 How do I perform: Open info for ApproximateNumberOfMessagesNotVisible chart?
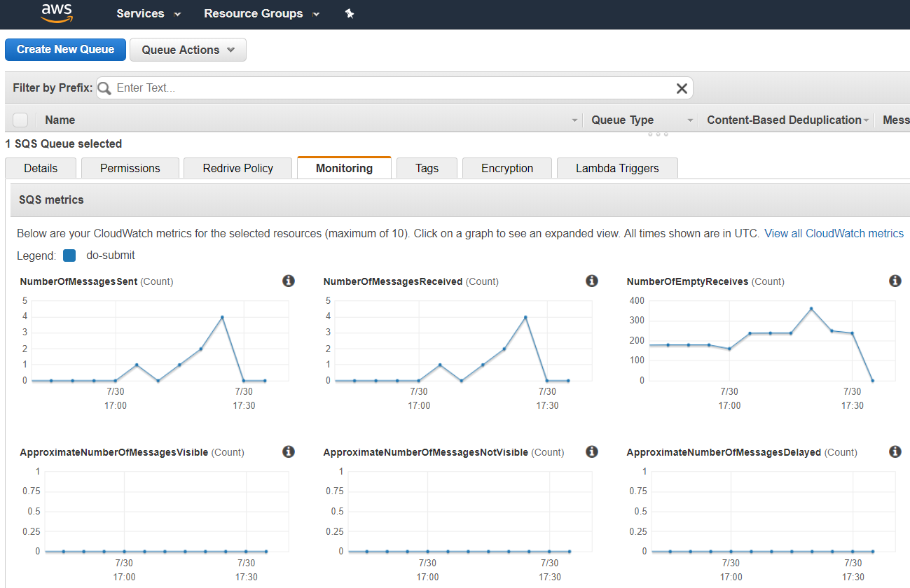click(x=591, y=451)
